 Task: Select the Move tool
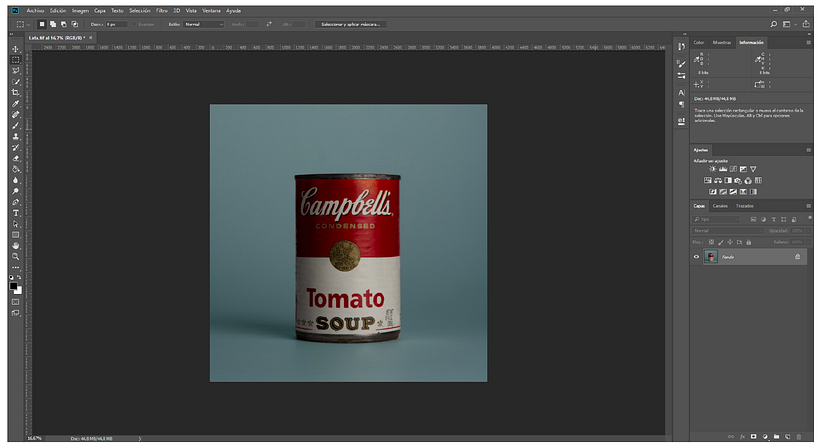click(16, 49)
